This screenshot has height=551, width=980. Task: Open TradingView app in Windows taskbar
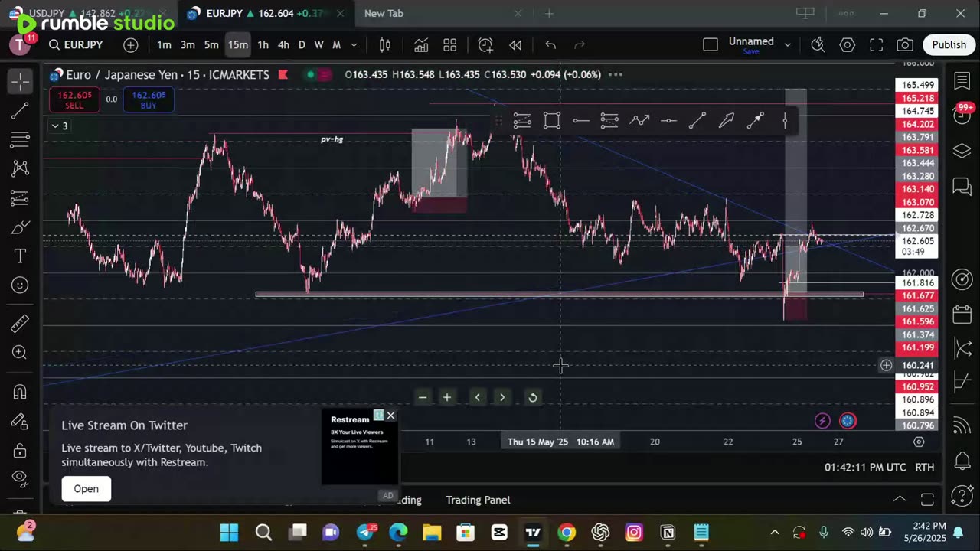pos(533,532)
